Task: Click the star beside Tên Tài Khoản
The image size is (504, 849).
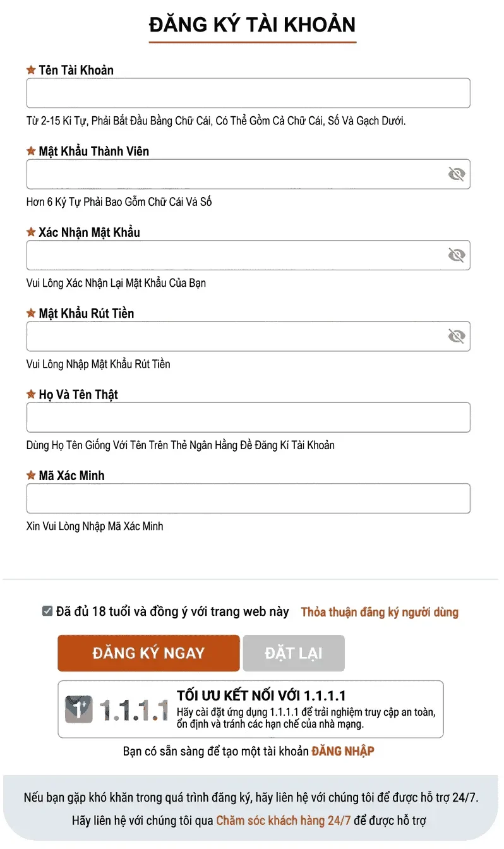Action: [x=31, y=70]
